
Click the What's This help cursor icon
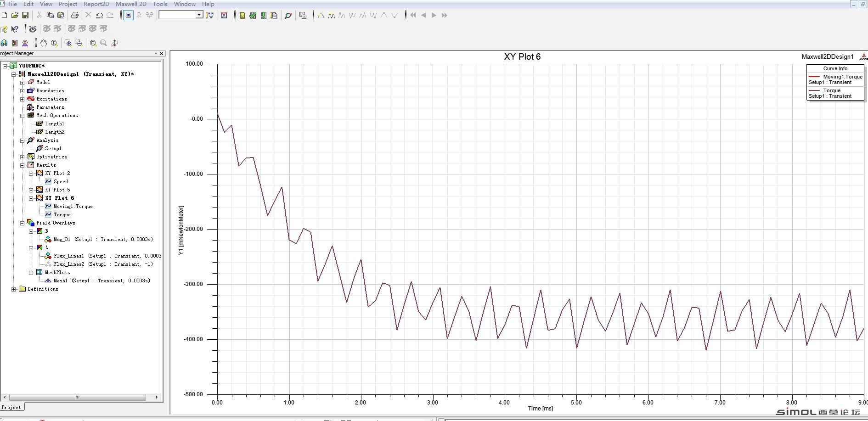15,29
